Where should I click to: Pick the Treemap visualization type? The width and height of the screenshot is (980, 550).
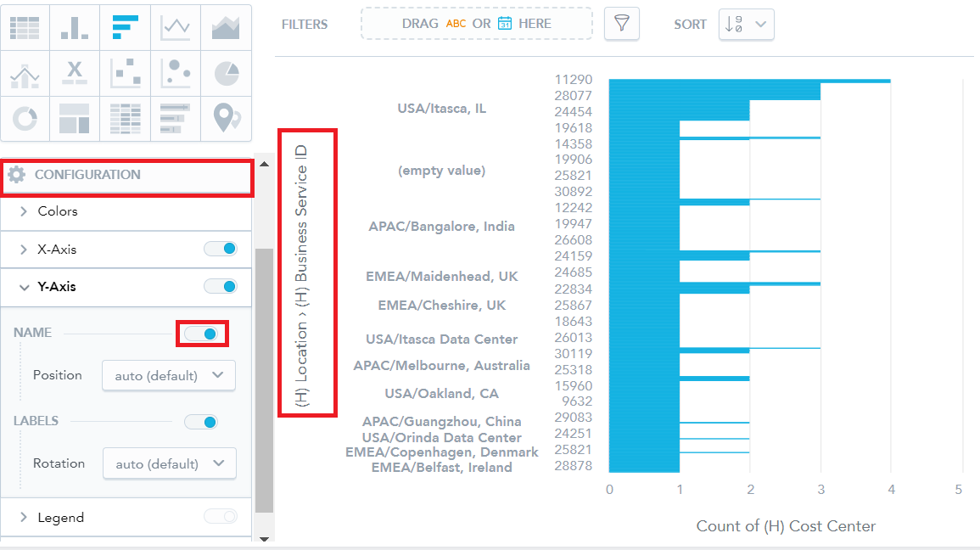[x=75, y=119]
